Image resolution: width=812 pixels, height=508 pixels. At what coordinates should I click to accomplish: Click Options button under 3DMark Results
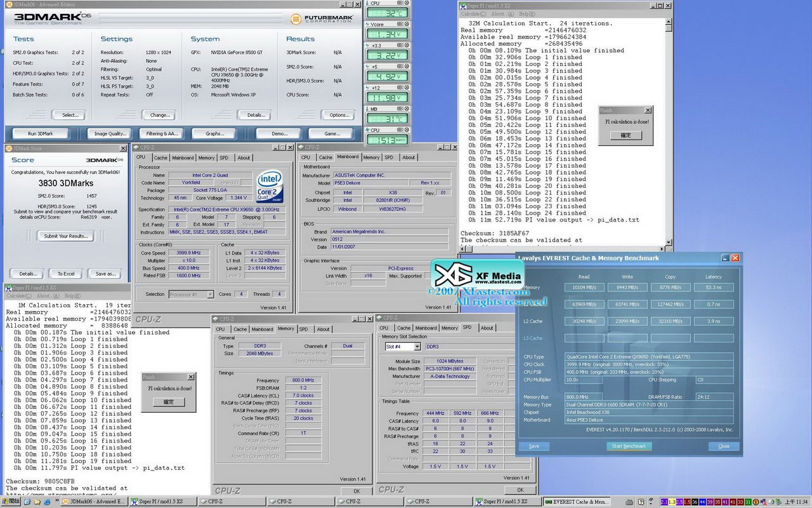(x=339, y=115)
